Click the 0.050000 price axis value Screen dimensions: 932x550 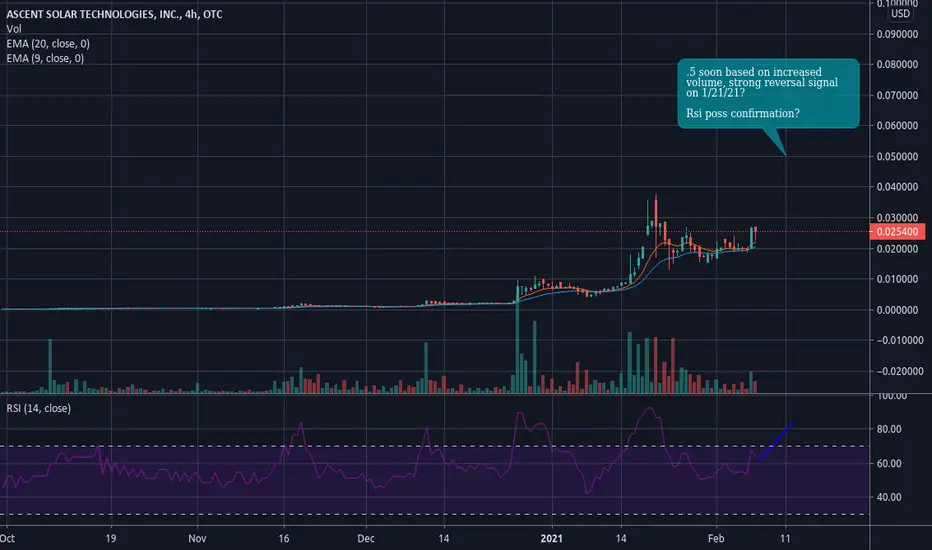point(897,156)
